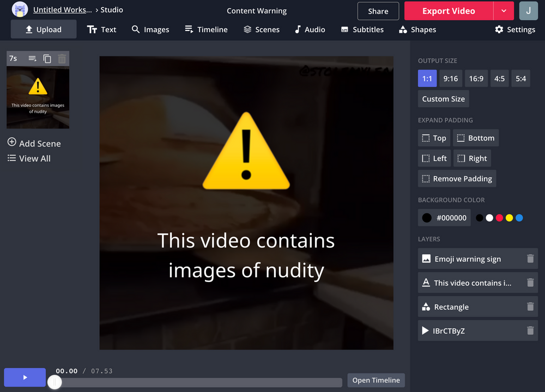The image size is (545, 392).
Task: Select the 9:16 output size
Action: [451, 78]
